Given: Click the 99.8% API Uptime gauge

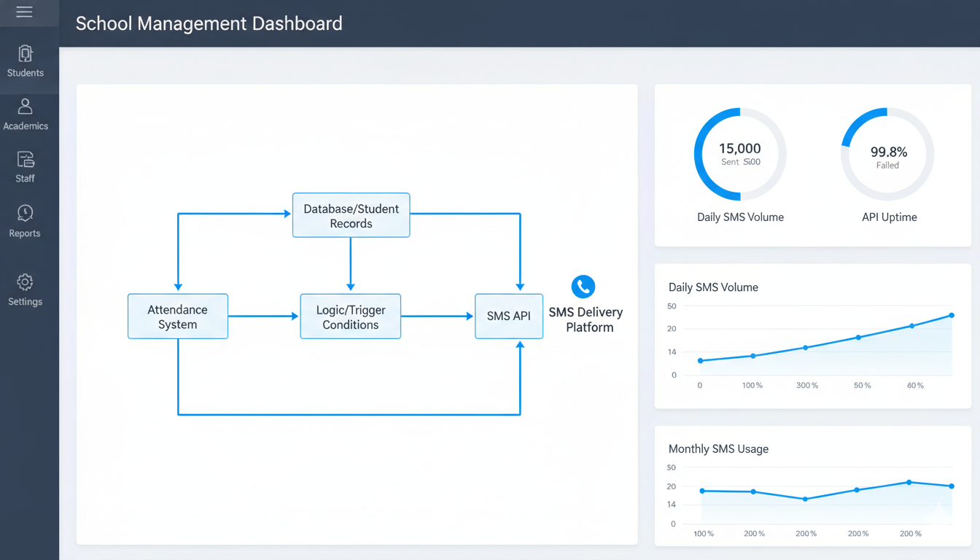Looking at the screenshot, I should [x=888, y=155].
